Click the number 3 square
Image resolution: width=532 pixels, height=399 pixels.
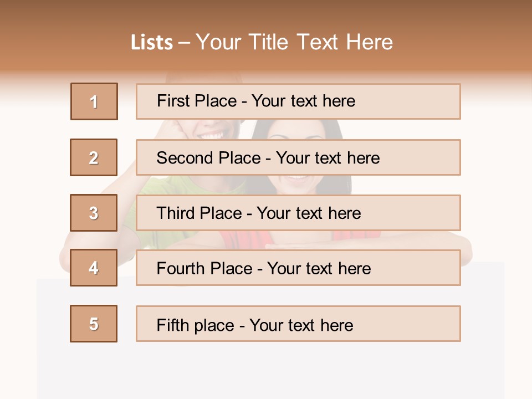[94, 213]
